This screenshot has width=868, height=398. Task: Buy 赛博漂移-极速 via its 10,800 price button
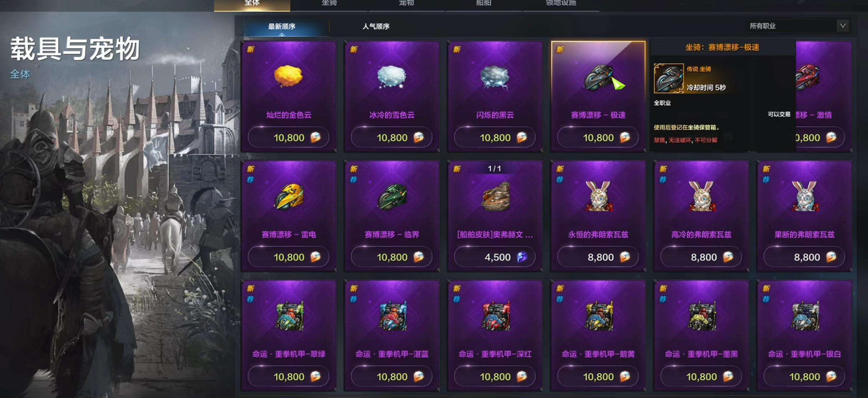click(x=598, y=137)
